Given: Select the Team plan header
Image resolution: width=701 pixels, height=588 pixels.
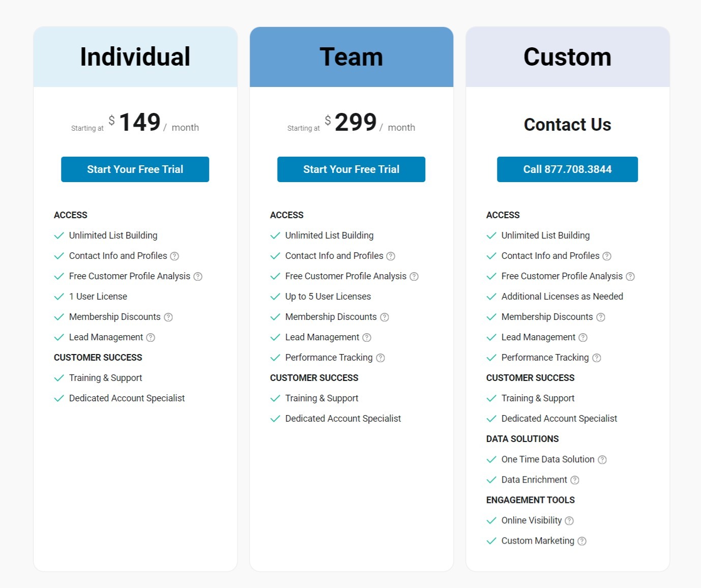Looking at the screenshot, I should tap(351, 56).
